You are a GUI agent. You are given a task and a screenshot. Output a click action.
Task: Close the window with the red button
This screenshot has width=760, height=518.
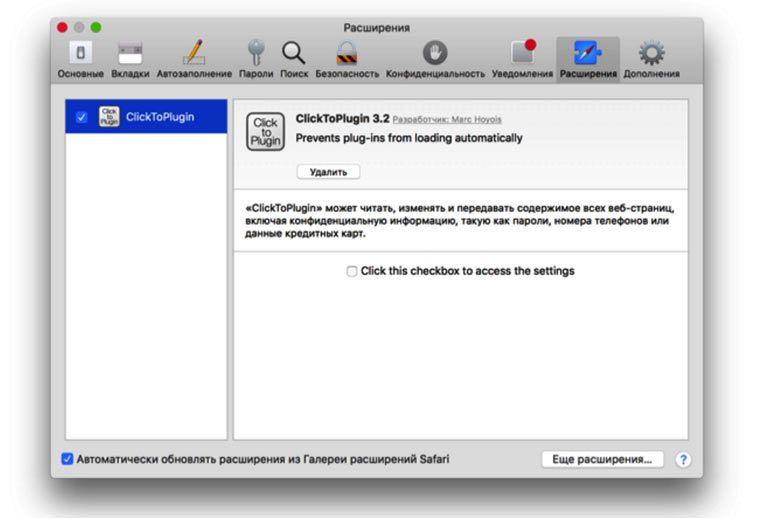tap(63, 28)
